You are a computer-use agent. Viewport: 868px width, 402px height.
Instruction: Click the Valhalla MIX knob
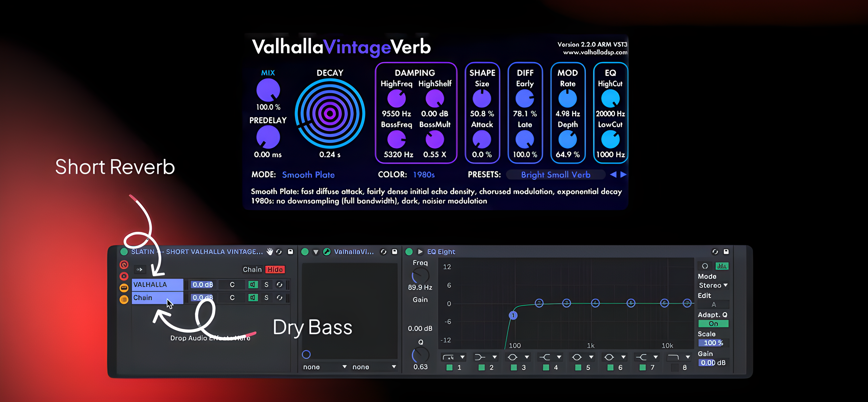click(x=268, y=90)
